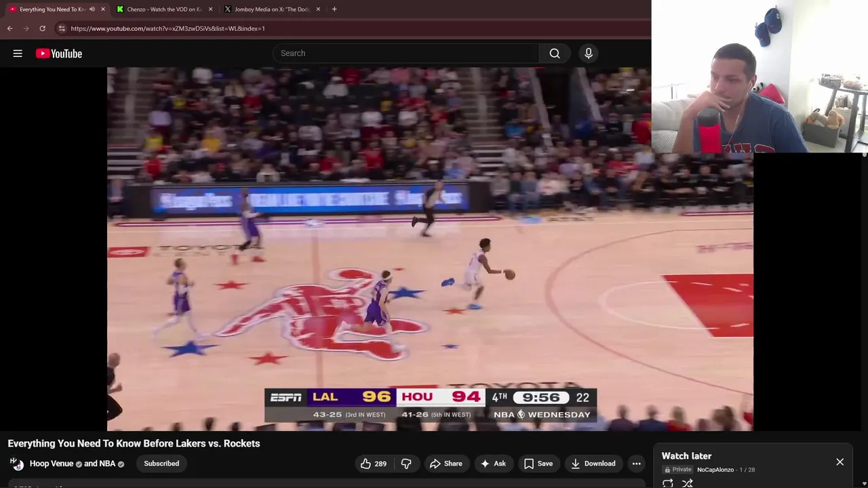Viewport: 868px width, 488px height.
Task: Click the Ask button
Action: tap(493, 464)
